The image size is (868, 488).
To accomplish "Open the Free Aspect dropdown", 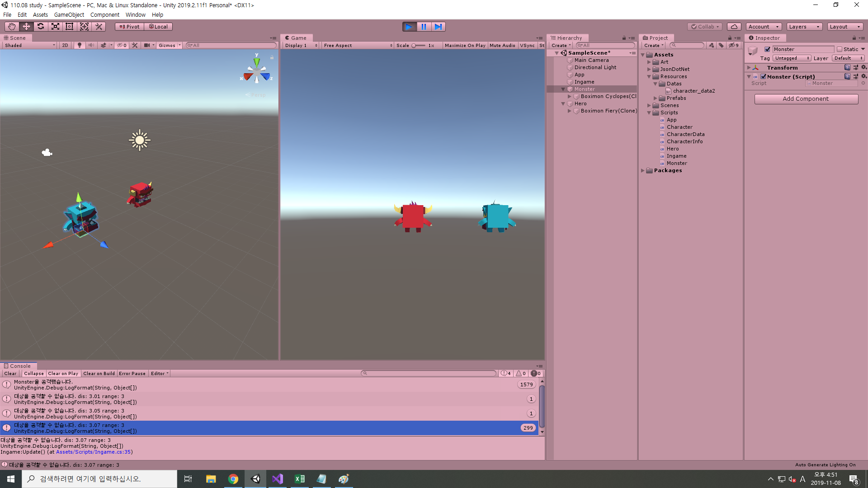I will (x=358, y=45).
